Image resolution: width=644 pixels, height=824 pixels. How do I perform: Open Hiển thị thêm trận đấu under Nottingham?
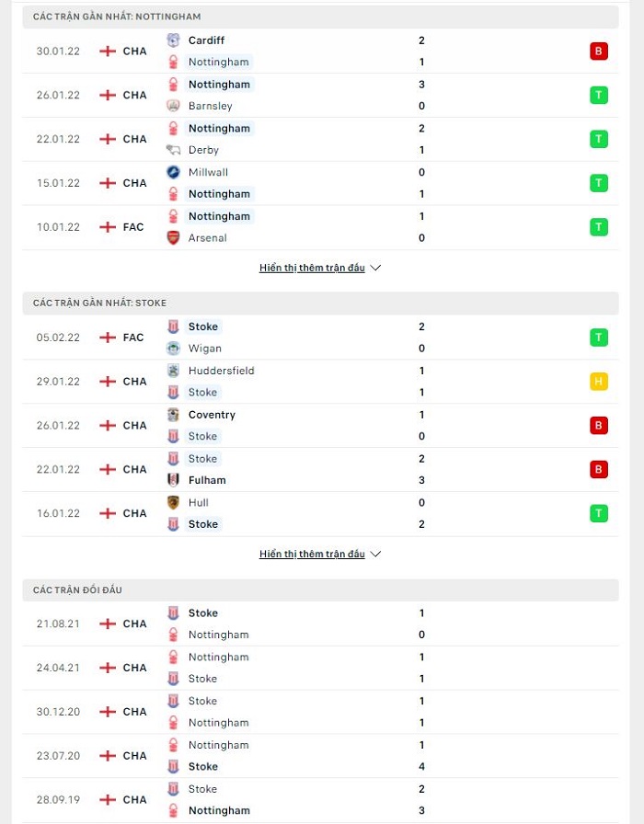click(312, 268)
